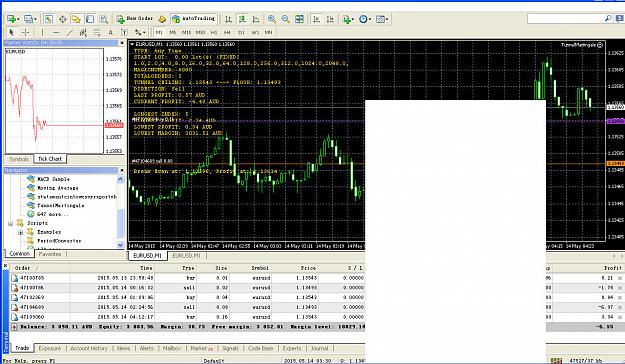Toggle chart auto scroll icon

click(x=316, y=19)
